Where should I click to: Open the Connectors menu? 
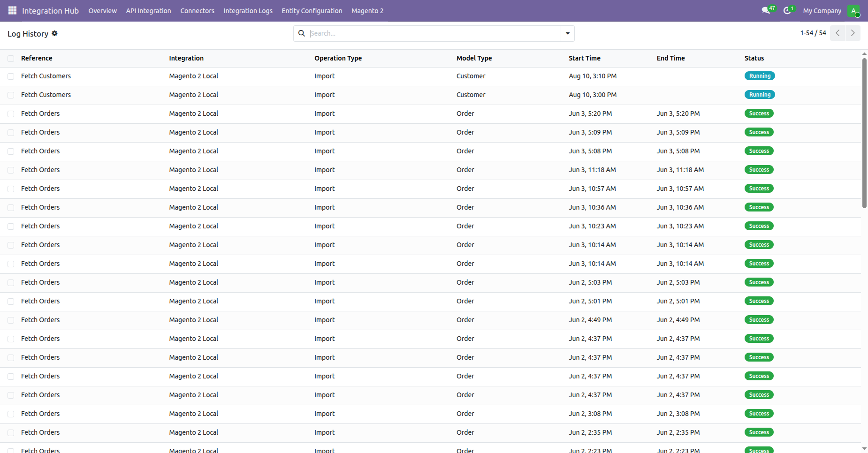tap(197, 11)
